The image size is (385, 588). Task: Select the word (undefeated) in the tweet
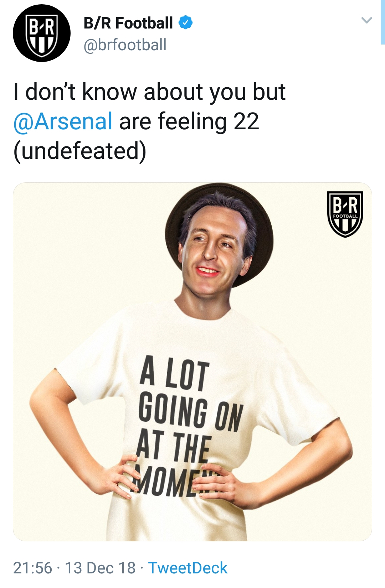(80, 151)
